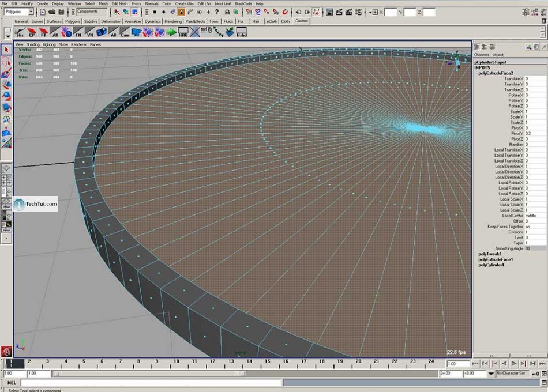Screen dimensions: 548x392
Task: Toggle the lock selection icon
Action: coord(227,12)
